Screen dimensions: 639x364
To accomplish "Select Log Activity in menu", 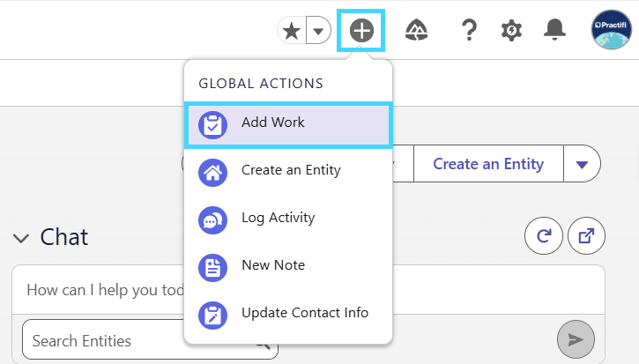I will 288,220.
